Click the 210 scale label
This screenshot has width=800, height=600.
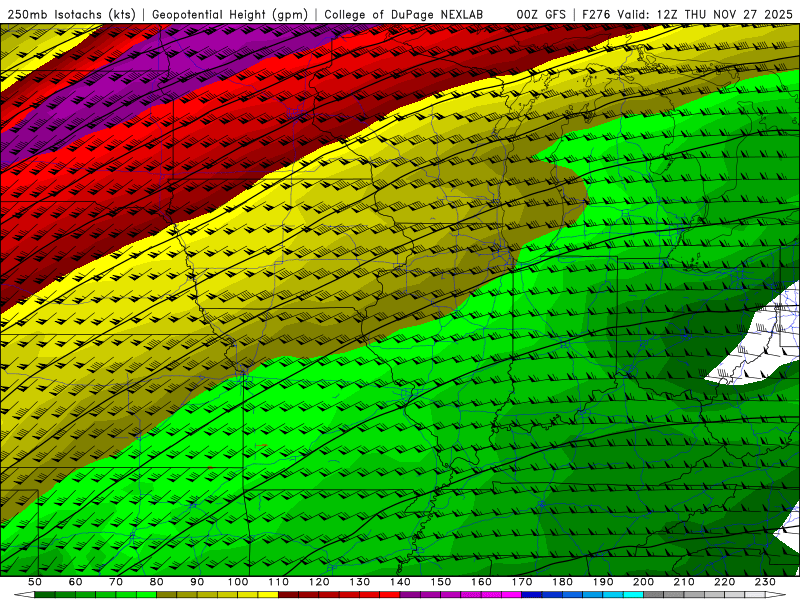coord(684,582)
